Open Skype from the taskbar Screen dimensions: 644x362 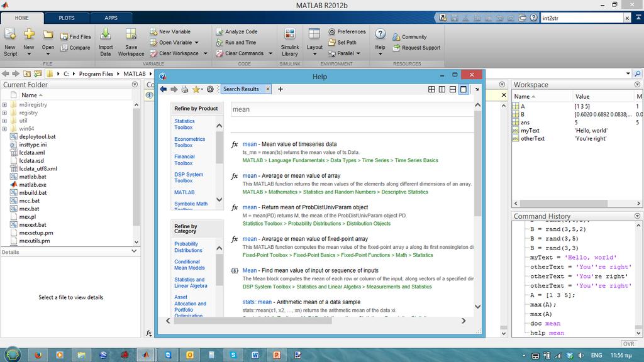pyautogui.click(x=233, y=355)
